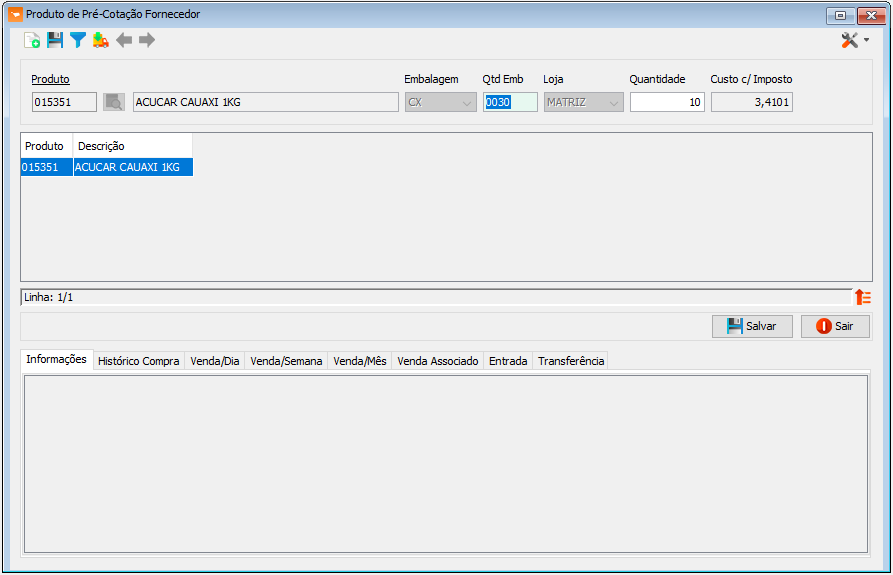This screenshot has width=893, height=575.
Task: Click the new document icon in toolbar
Action: 32,40
